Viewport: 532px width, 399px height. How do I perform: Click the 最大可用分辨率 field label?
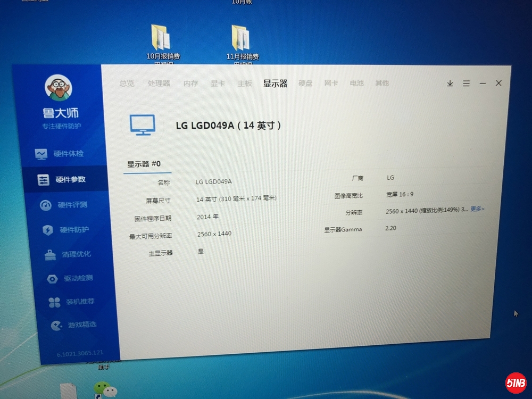point(151,236)
